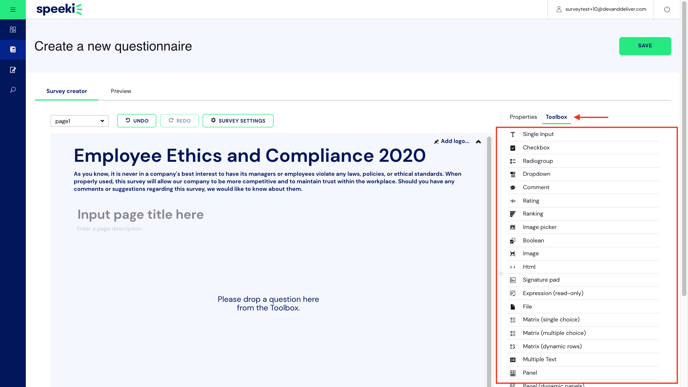Click the Boolean toolbox label
The width and height of the screenshot is (688, 387).
pos(533,240)
